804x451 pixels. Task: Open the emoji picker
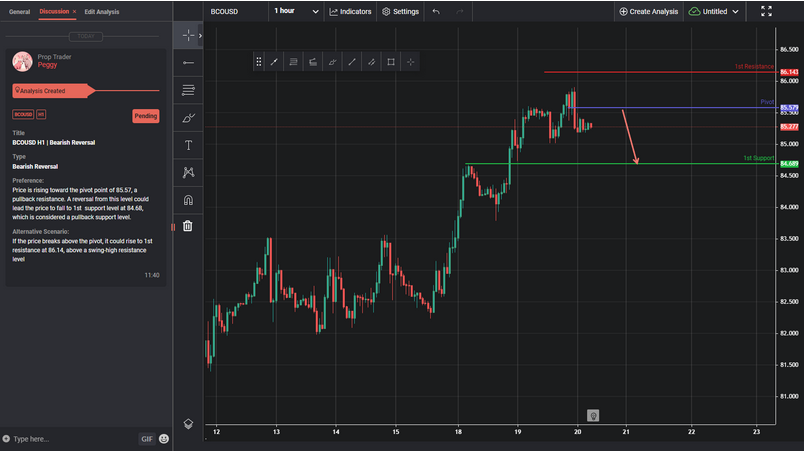tap(164, 439)
